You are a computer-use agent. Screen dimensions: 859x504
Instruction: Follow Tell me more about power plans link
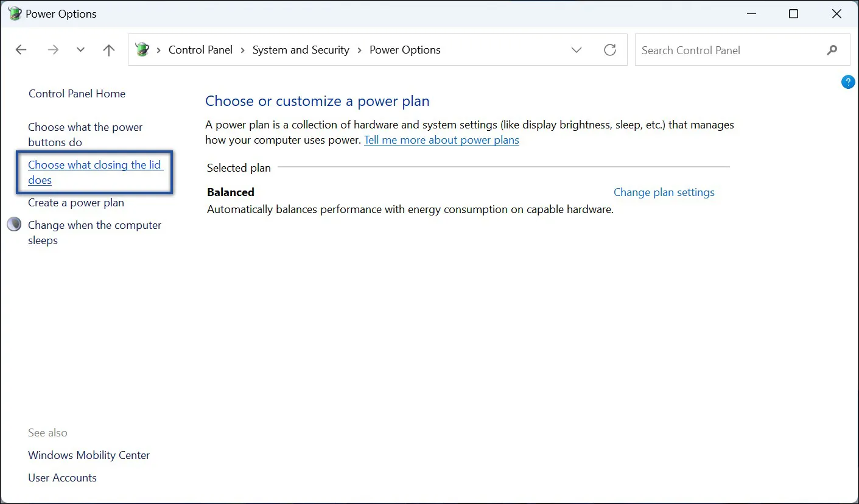441,140
